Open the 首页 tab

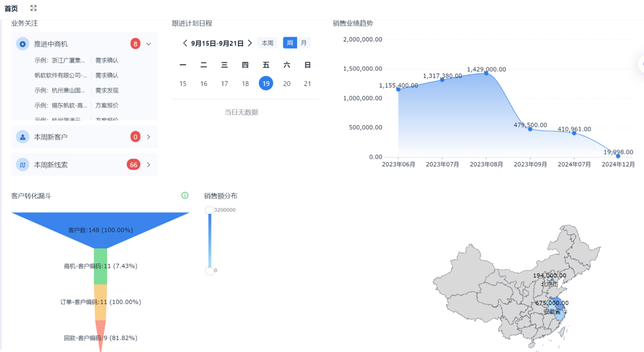pyautogui.click(x=11, y=8)
